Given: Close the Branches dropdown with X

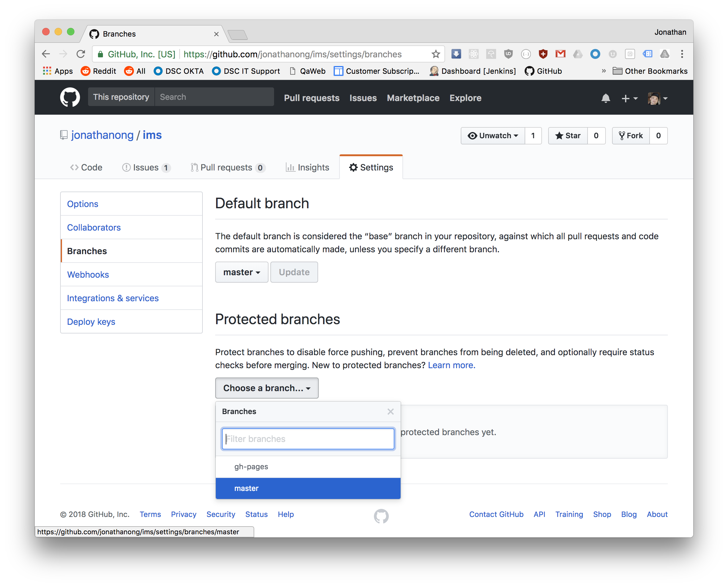Looking at the screenshot, I should tap(390, 412).
